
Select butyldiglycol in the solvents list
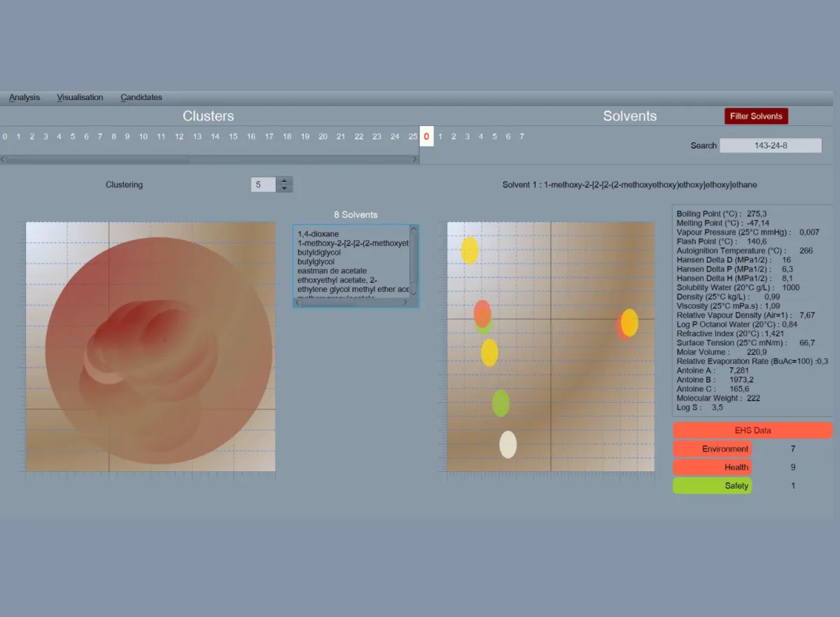coord(323,252)
